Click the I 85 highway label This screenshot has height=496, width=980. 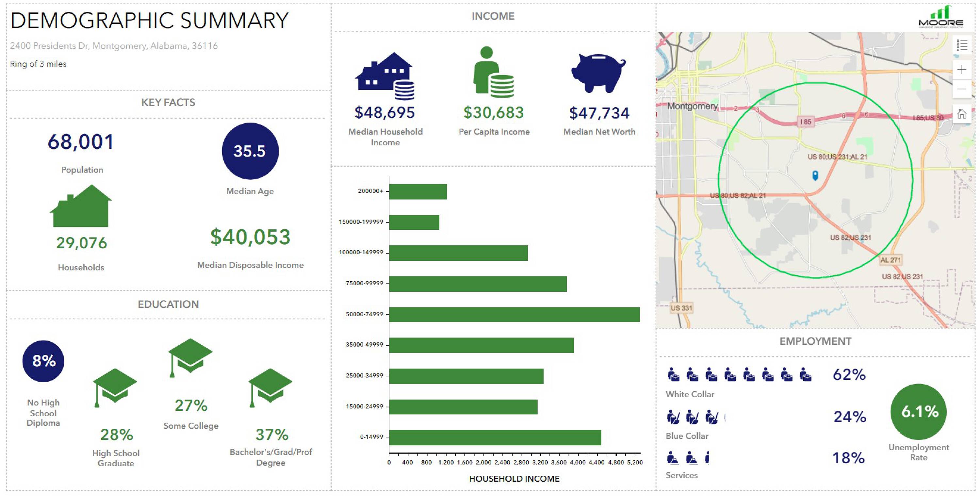click(x=805, y=122)
